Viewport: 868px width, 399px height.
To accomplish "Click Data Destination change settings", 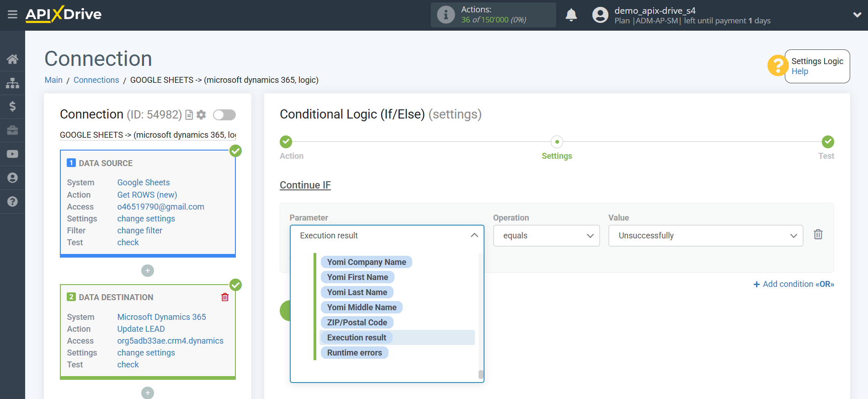I will click(x=146, y=353).
